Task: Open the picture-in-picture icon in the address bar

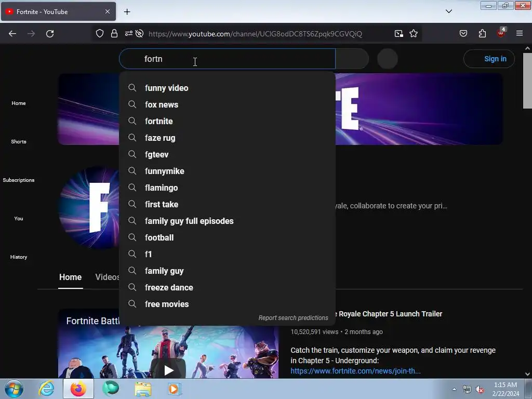Action: click(399, 34)
